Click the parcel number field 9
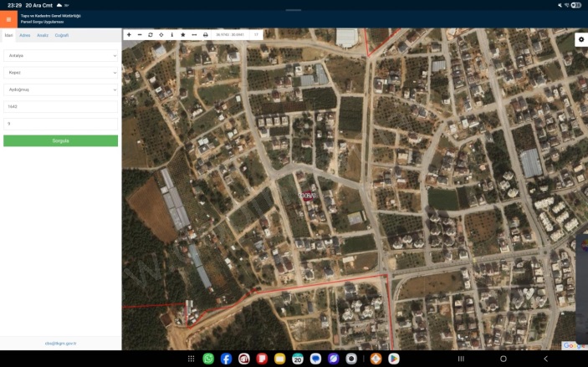The image size is (588, 367). click(x=60, y=124)
